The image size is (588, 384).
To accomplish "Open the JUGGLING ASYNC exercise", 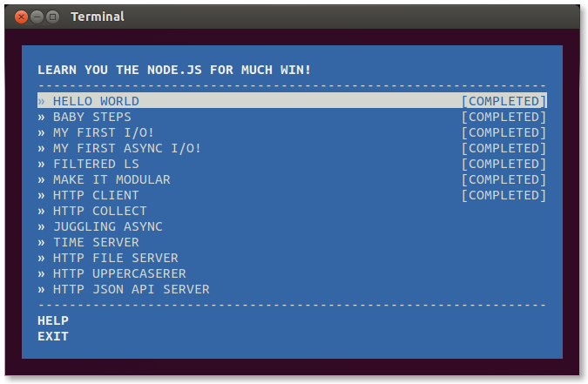I will [292, 226].
